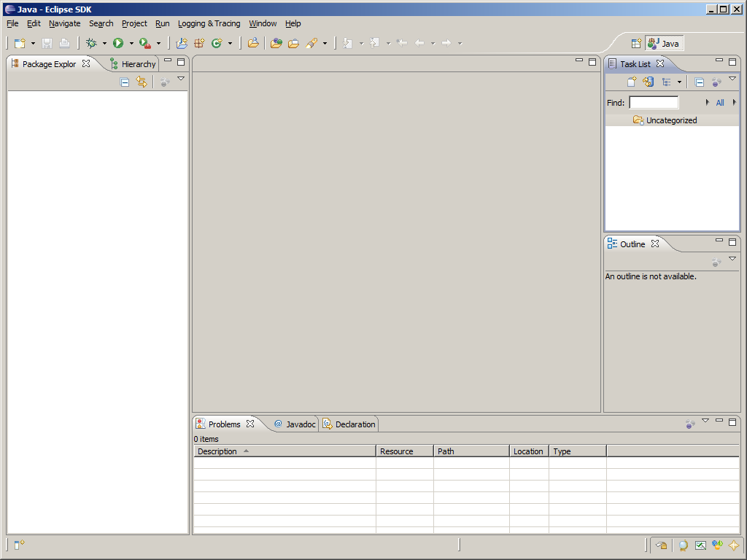Minimize the Problems view panel
The height and width of the screenshot is (560, 747).
point(719,421)
